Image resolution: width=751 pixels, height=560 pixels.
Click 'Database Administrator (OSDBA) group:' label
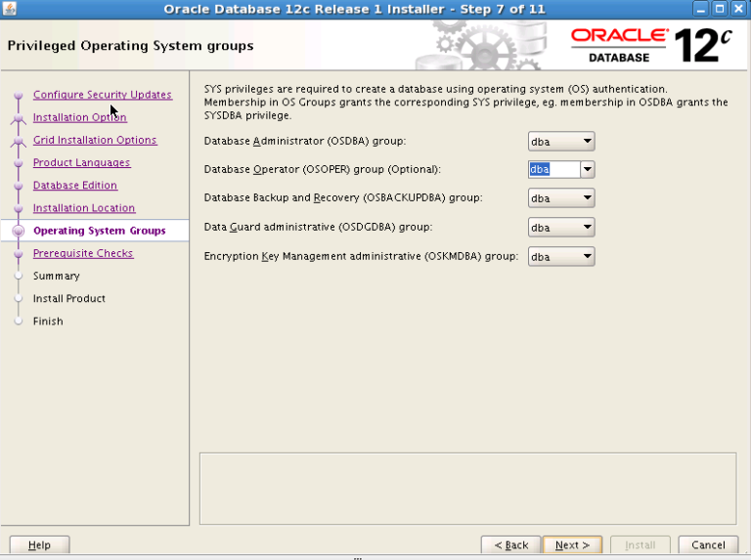pyautogui.click(x=305, y=141)
